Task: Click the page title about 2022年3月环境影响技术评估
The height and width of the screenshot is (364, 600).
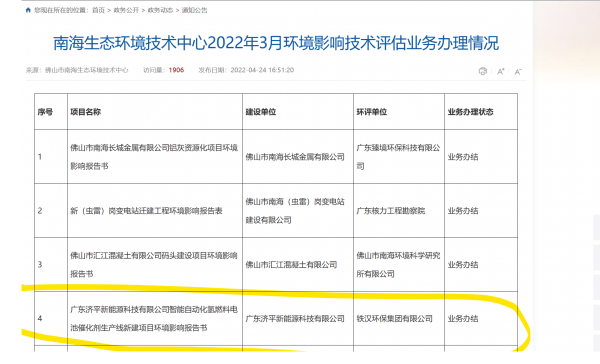Action: coord(276,43)
